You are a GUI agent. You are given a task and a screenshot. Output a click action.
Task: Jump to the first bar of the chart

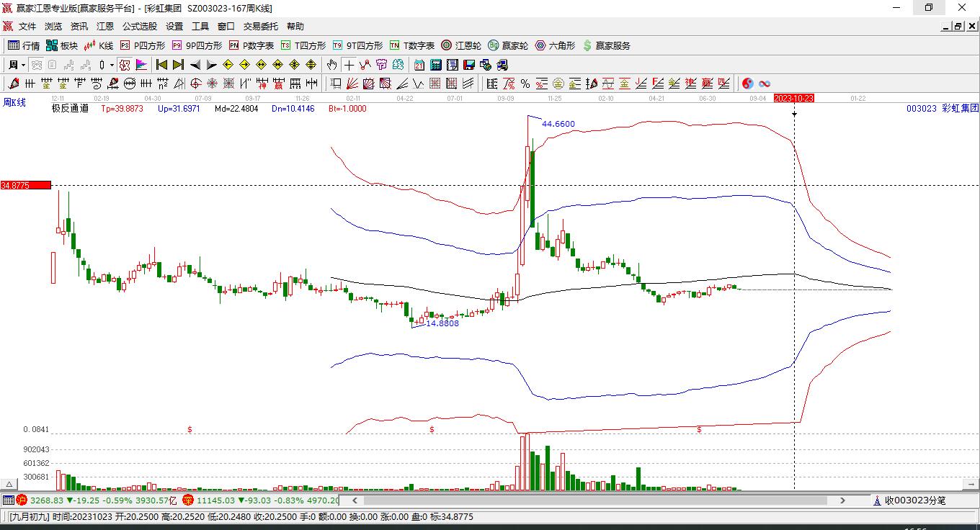click(162, 65)
